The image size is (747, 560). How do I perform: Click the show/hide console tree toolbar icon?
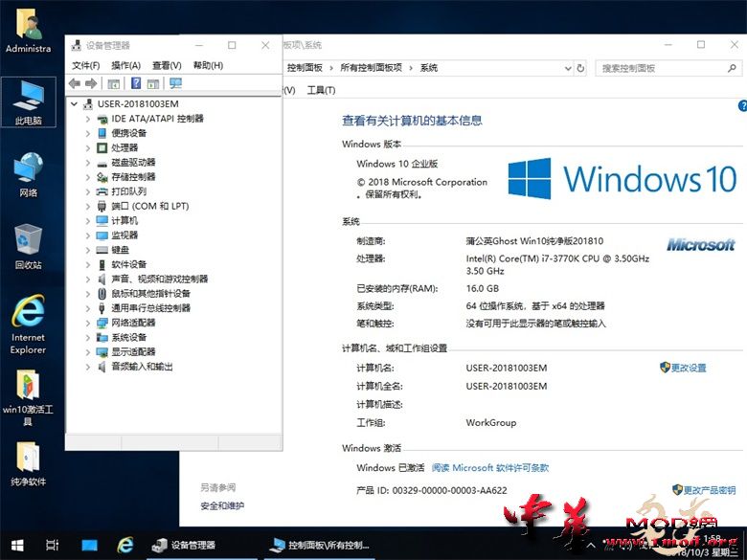114,83
